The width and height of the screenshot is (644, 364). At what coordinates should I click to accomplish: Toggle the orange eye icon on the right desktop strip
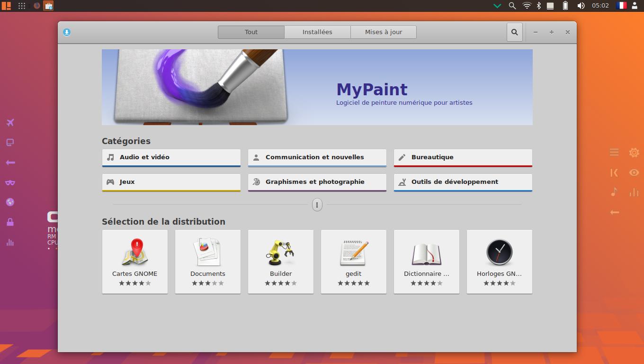coord(634,173)
